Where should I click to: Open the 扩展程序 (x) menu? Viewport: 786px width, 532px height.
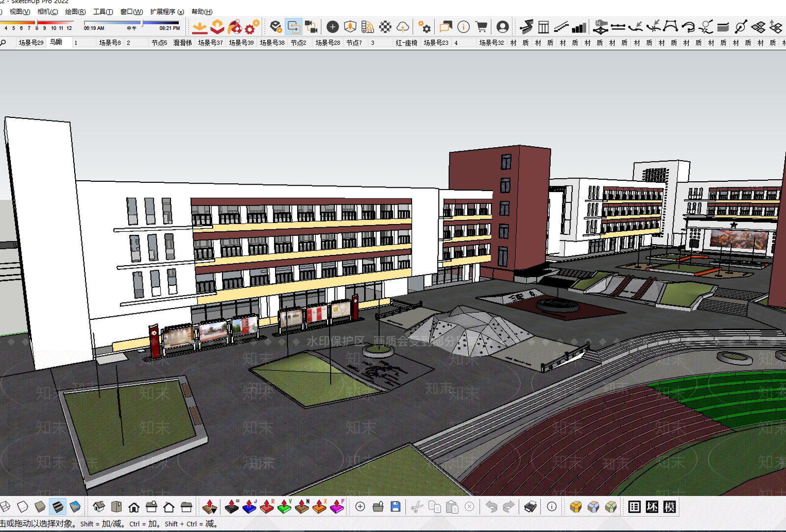point(167,12)
